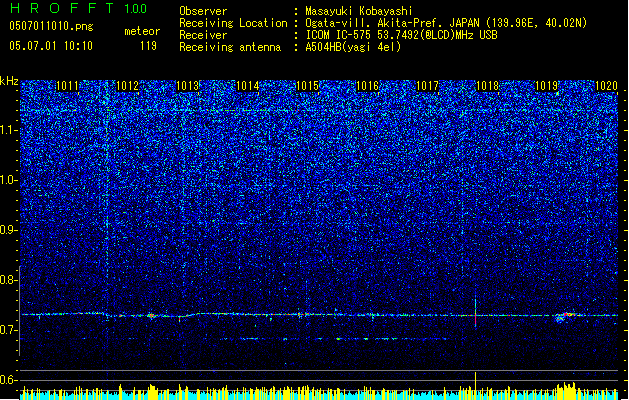Click the 'Receiver' field label

pos(203,35)
